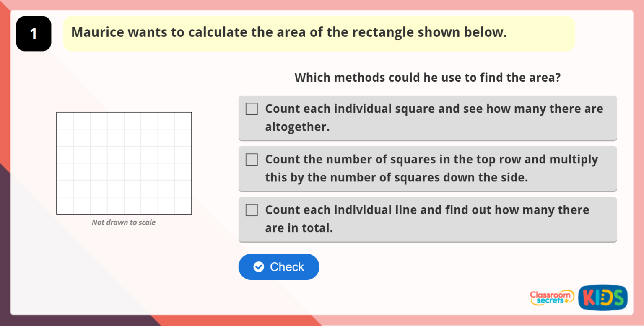The image size is (644, 326).
Task: Click the top-right square of the grid
Action: (183, 121)
